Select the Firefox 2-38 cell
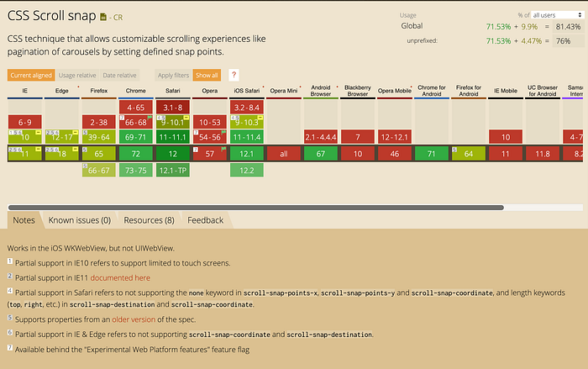Viewport: 588px width, 369px height. click(99, 122)
